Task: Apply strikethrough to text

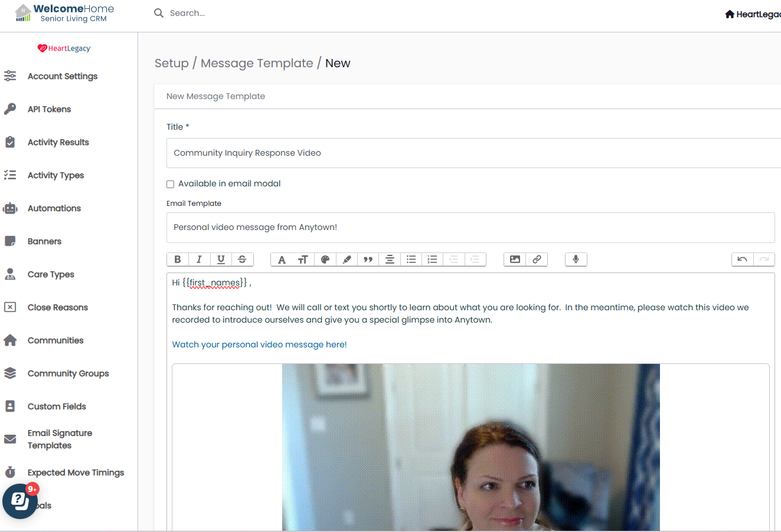Action: (242, 260)
